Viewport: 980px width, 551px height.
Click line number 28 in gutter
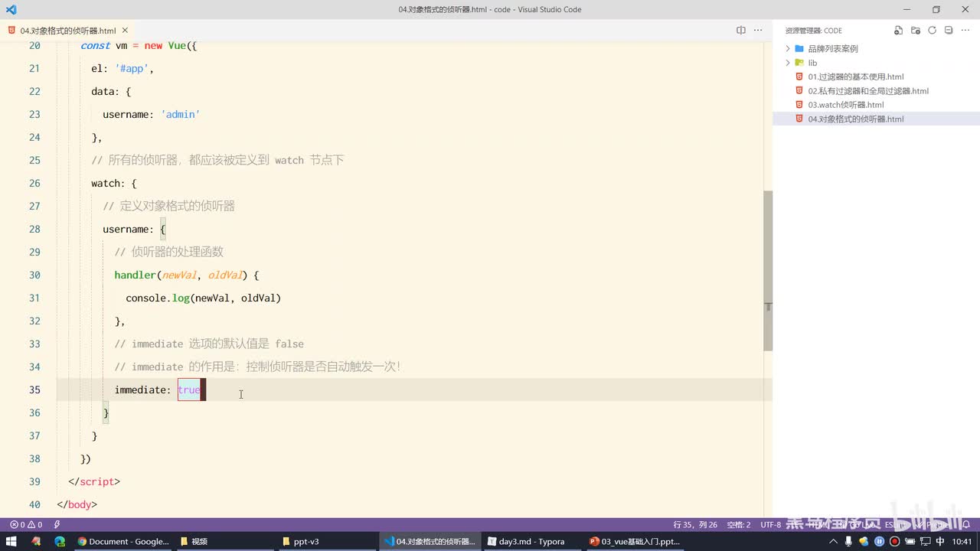(34, 229)
